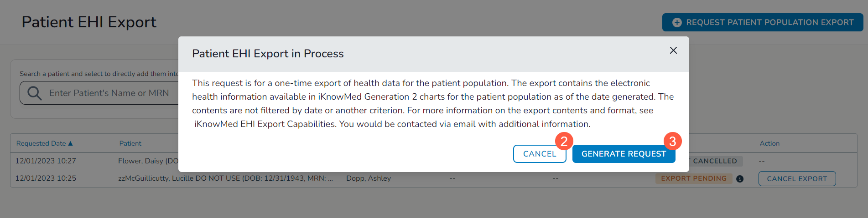The width and height of the screenshot is (868, 218).
Task: Click the Cancelled status badge
Action: (715, 161)
